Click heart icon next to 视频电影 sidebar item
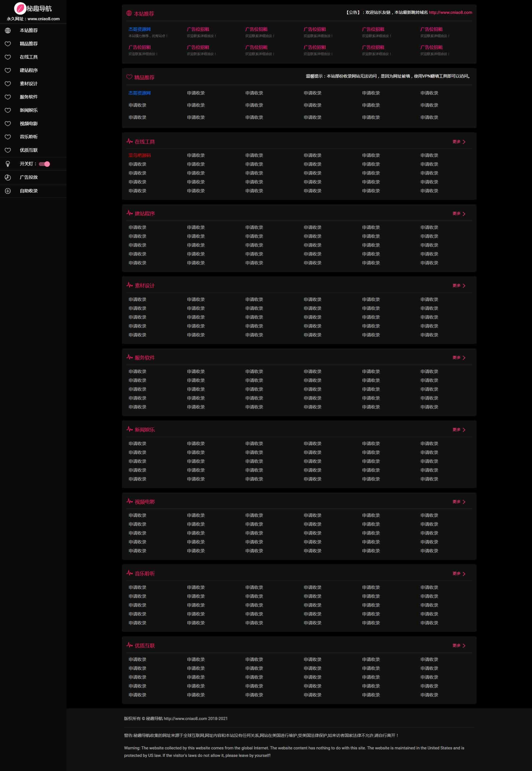 (8, 124)
